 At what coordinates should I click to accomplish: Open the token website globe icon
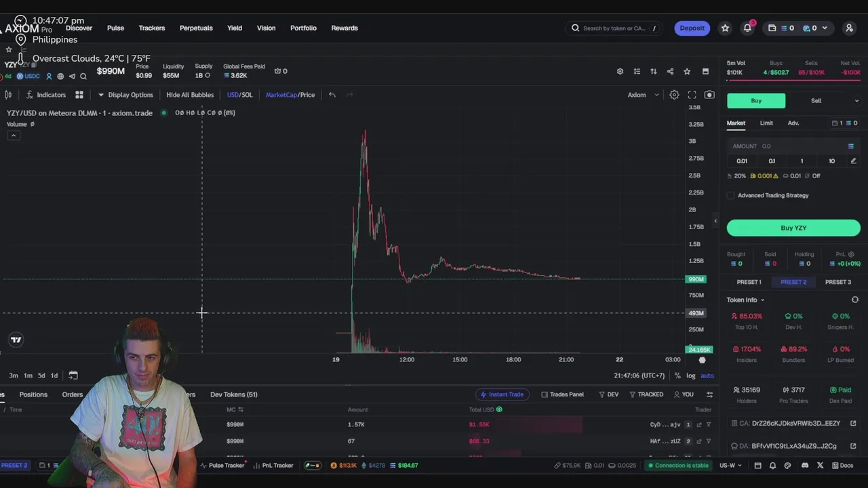click(60, 77)
